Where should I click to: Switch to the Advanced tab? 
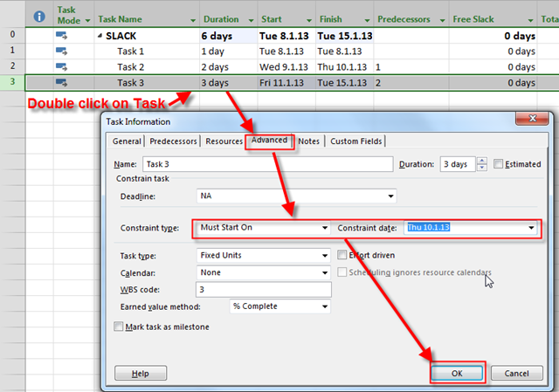[269, 141]
